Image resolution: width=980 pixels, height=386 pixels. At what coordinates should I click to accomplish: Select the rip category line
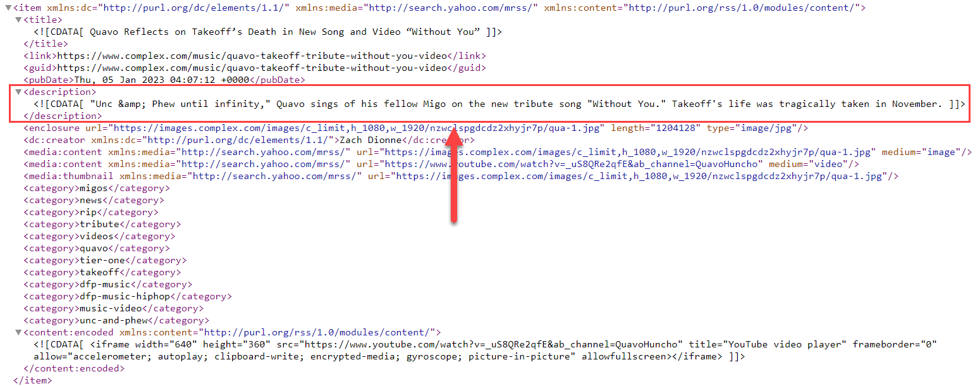(x=91, y=213)
